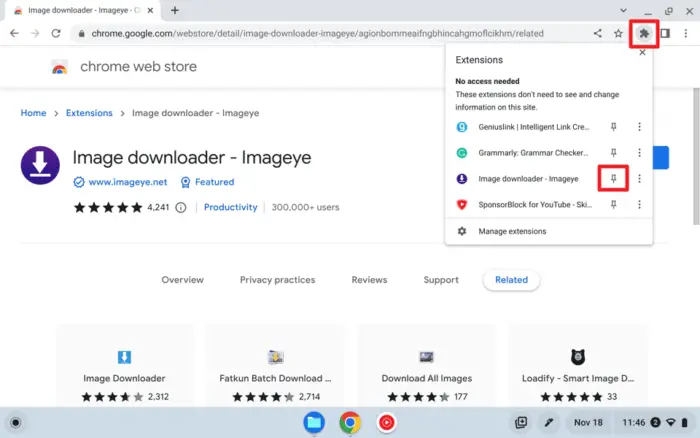700x438 pixels.
Task: Open more options for Geniuslink extension
Action: 639,127
